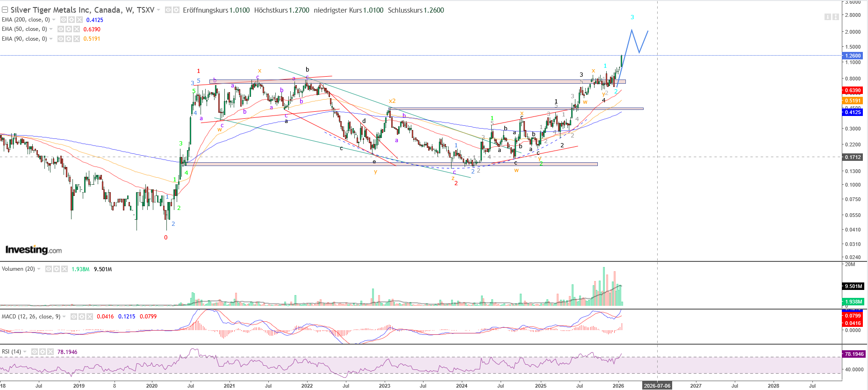Screen dimensions: 868x390
Task: Remove the EMA 50 indicator
Action: click(x=76, y=29)
